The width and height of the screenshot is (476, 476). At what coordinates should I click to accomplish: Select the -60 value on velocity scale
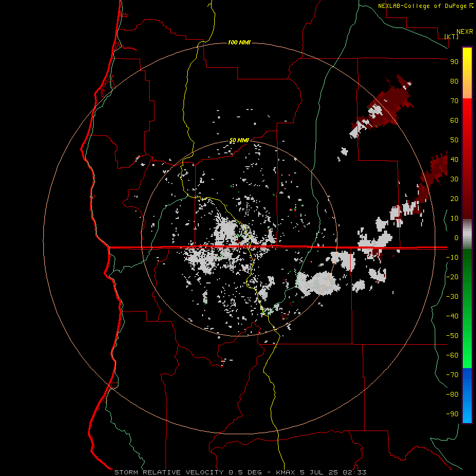452,355
